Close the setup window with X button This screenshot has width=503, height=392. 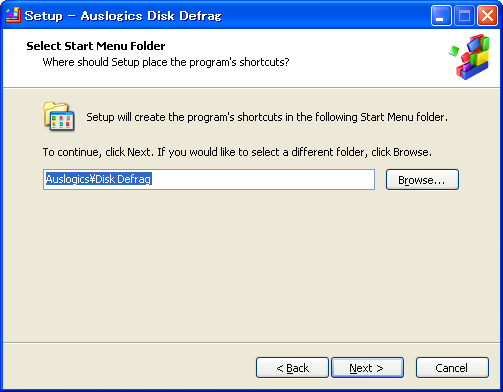click(487, 15)
